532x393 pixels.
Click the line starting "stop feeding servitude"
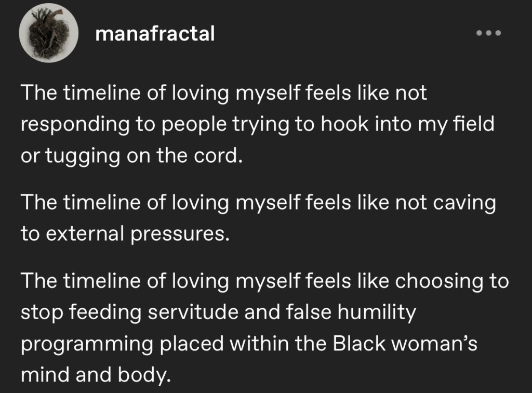(218, 312)
